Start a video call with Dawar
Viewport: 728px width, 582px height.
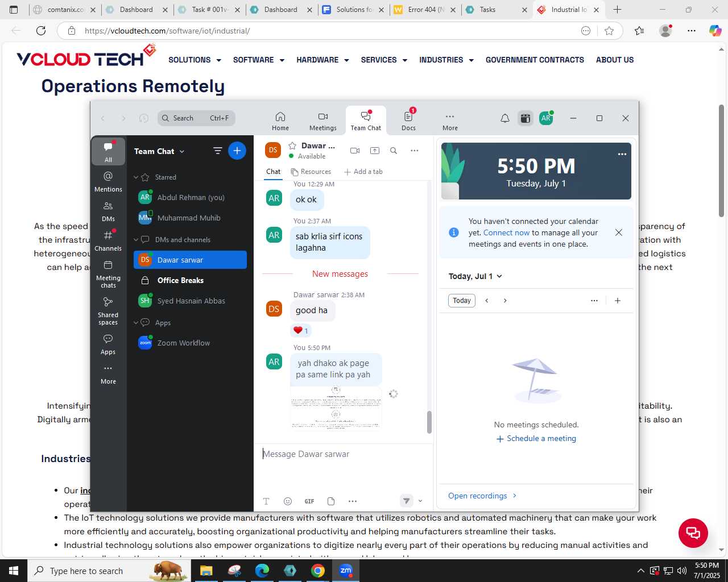[355, 151]
